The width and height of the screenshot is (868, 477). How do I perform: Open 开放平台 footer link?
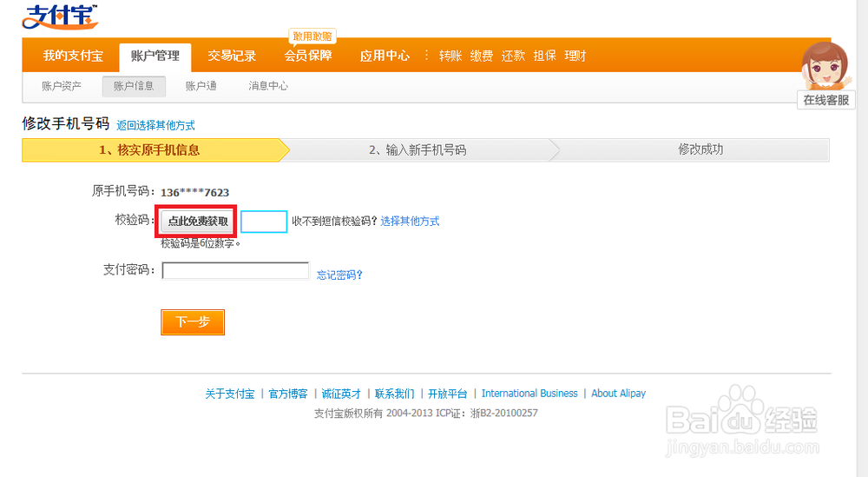[x=447, y=394]
